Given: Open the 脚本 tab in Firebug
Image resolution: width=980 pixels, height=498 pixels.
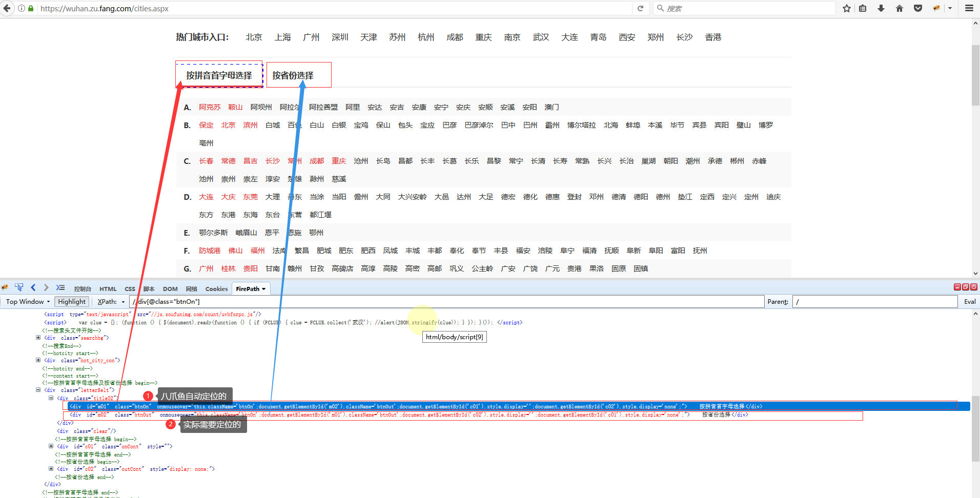Looking at the screenshot, I should coord(149,289).
